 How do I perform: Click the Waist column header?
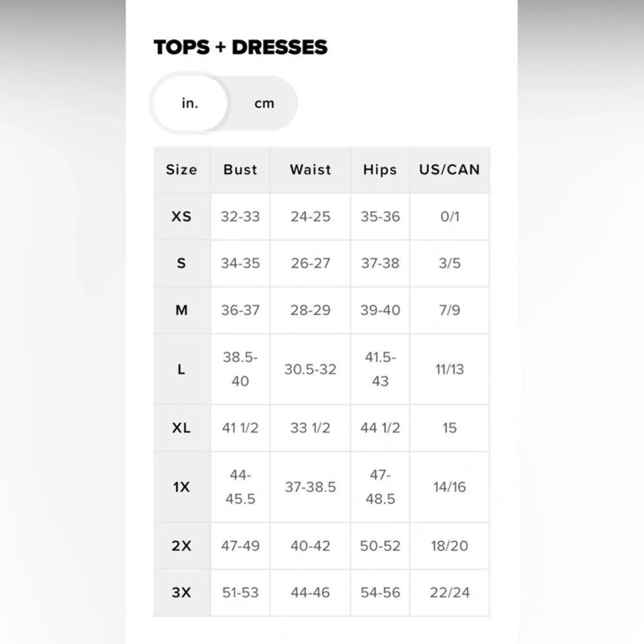tap(310, 170)
